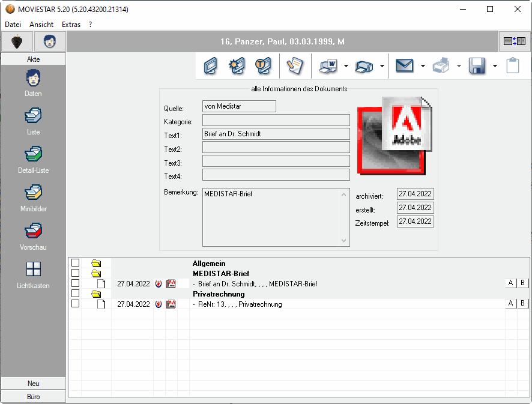Image resolution: width=532 pixels, height=404 pixels.
Task: Click B button in ReNr: 13 row
Action: pyautogui.click(x=522, y=303)
